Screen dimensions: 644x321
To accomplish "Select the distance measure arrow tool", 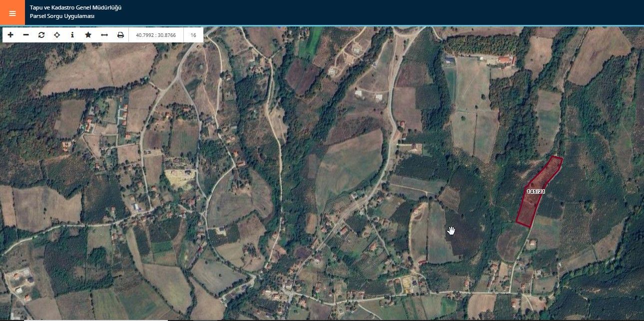I will [104, 35].
